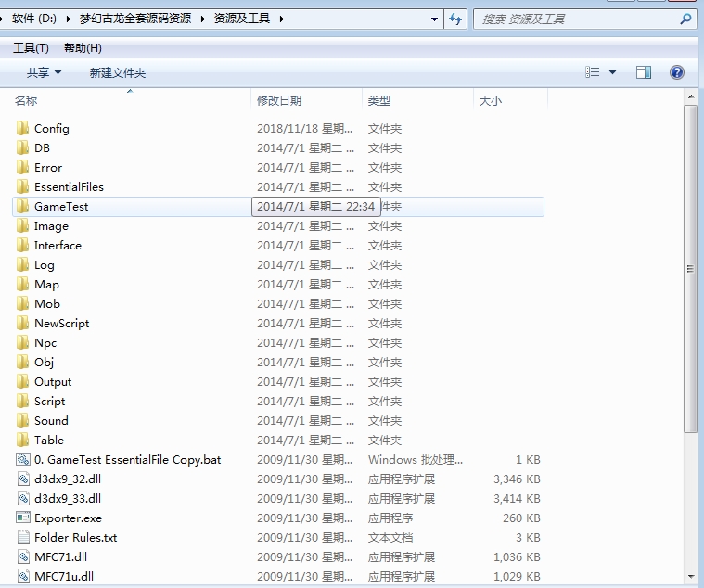Click in the search 资源及工具 field
The image size is (704, 588).
pyautogui.click(x=575, y=19)
